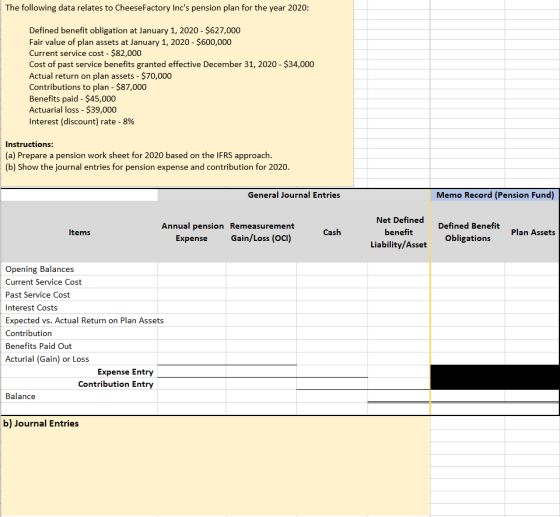Click instruction (a) about pension work sheet
Image resolution: width=560 pixels, height=517 pixels.
[x=139, y=155]
